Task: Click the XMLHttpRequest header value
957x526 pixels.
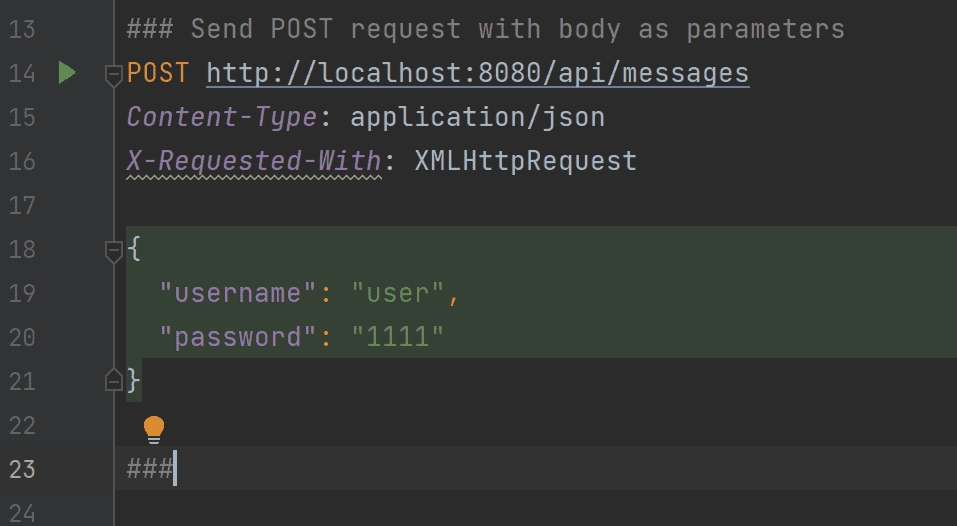Action: tap(525, 161)
